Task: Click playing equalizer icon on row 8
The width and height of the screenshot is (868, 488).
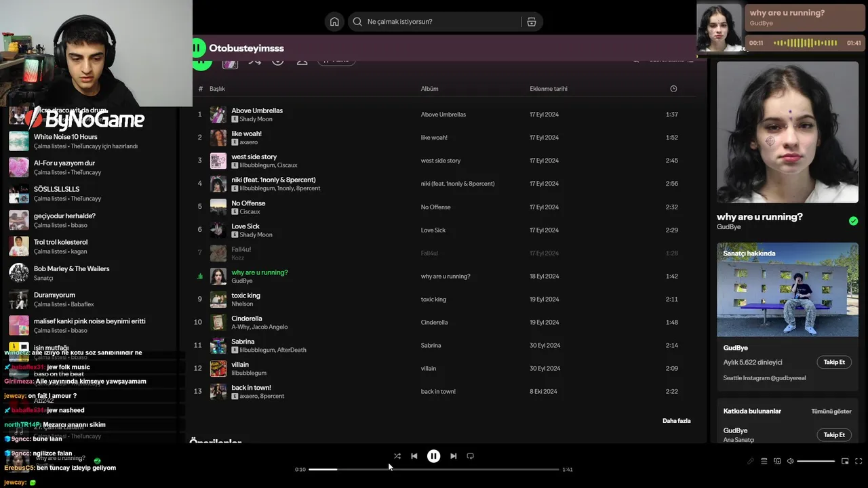Action: pyautogui.click(x=200, y=277)
